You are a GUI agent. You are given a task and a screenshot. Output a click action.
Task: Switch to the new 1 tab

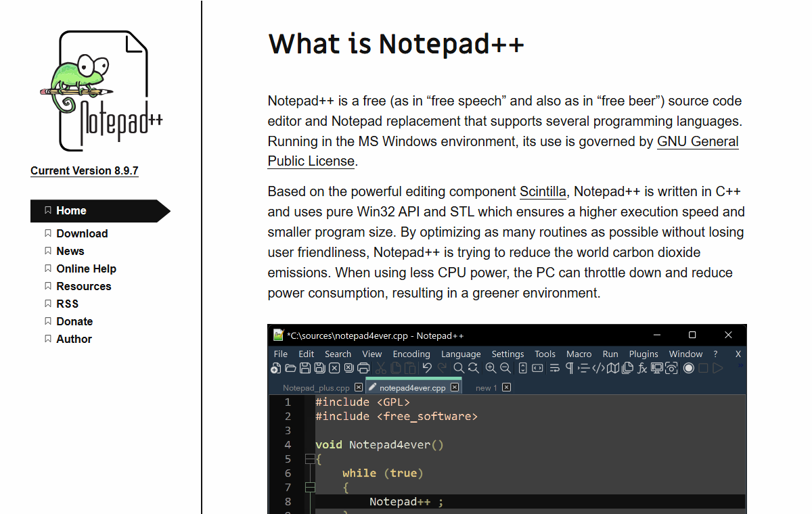point(487,388)
